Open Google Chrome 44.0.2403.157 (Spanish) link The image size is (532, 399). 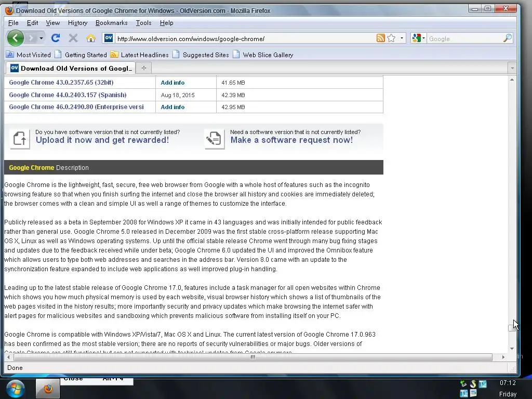tap(68, 95)
